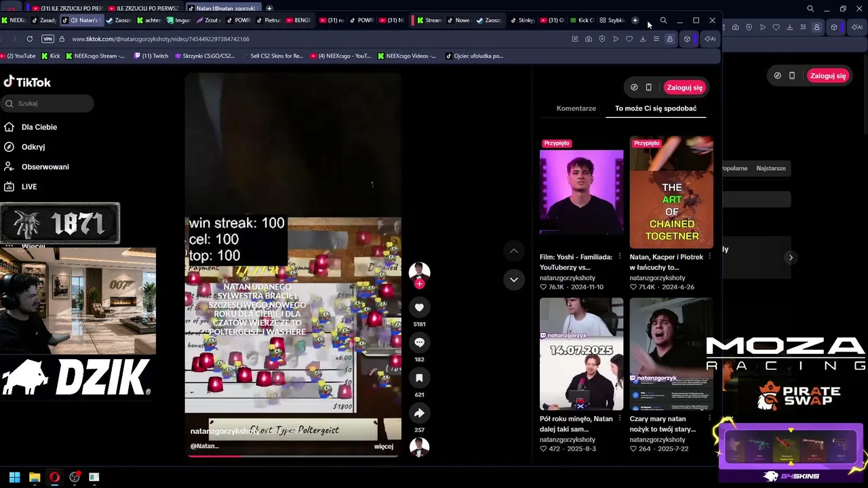Switch to the Imgur browser tab
The image size is (868, 488).
pos(179,20)
